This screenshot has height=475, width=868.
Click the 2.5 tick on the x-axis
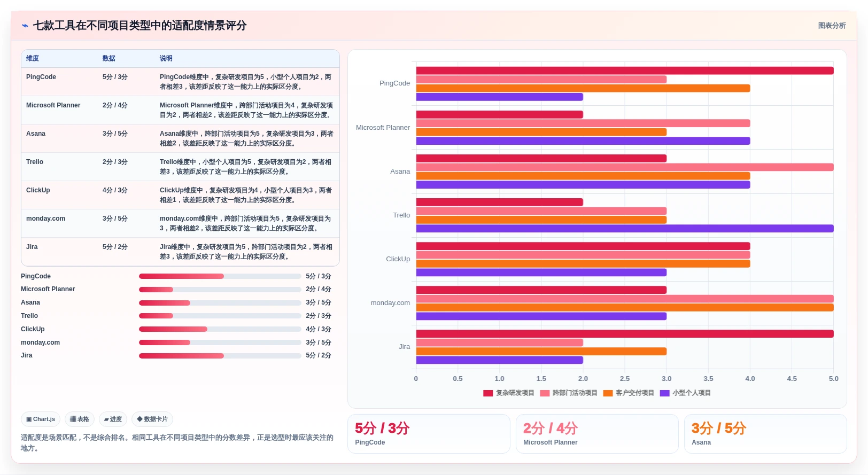coord(625,379)
